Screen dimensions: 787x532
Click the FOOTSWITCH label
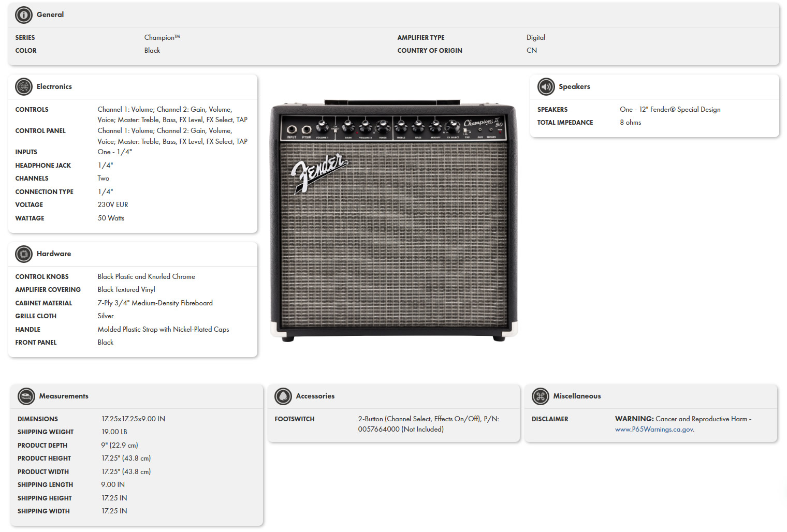pos(295,419)
